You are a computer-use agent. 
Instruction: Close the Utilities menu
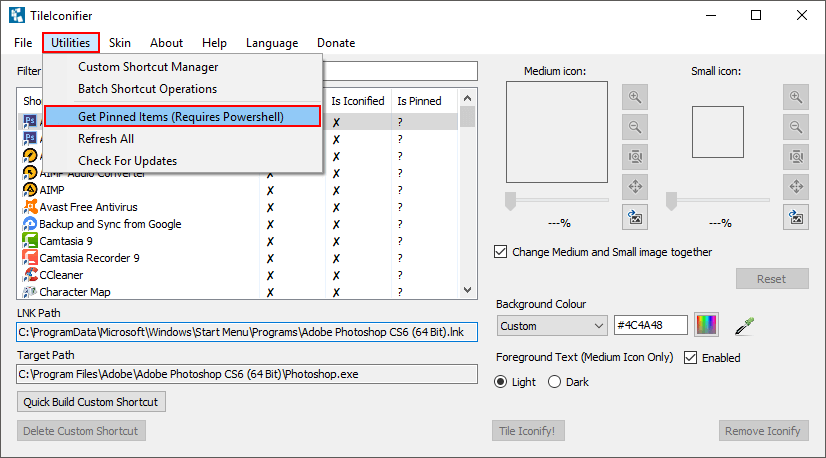(x=71, y=43)
